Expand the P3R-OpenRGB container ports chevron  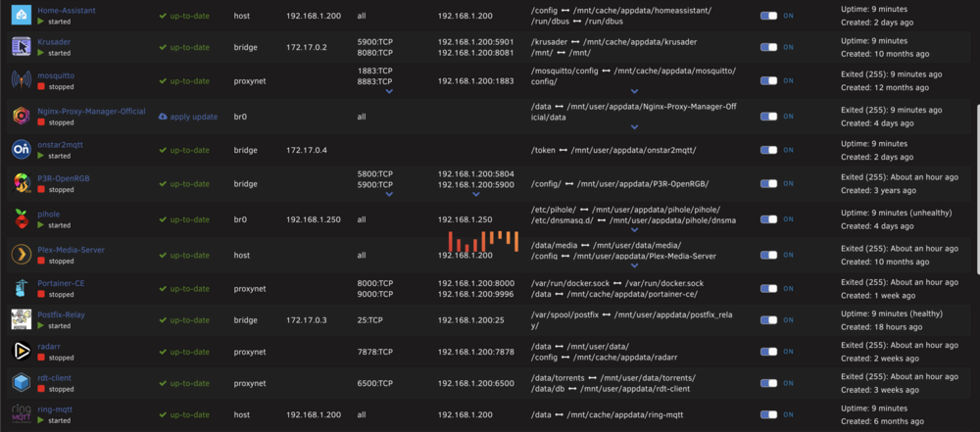[389, 194]
